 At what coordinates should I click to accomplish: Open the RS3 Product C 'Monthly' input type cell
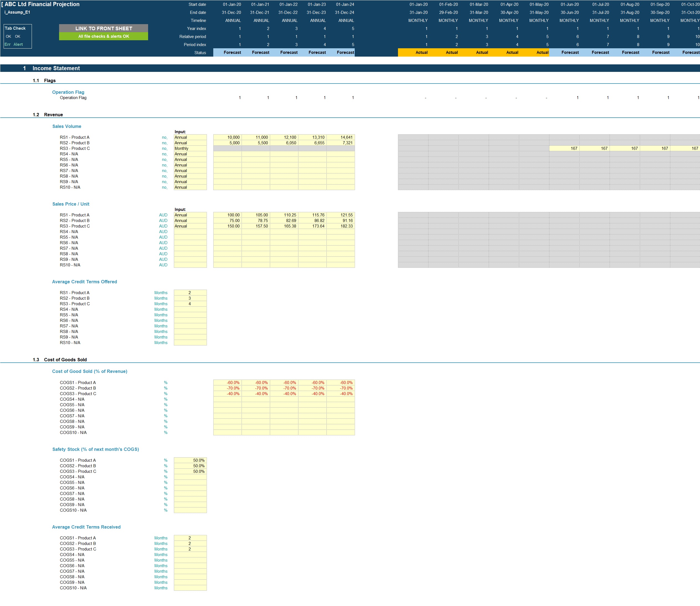point(190,148)
